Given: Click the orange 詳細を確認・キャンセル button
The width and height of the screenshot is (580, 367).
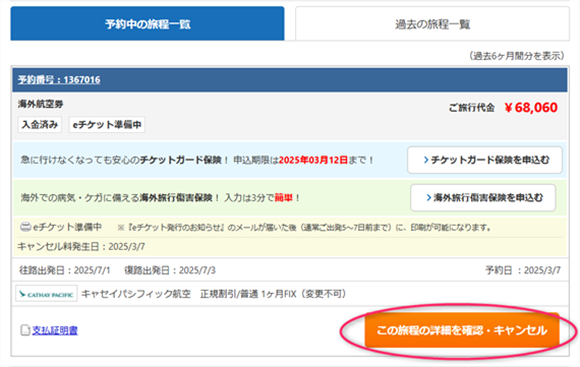Looking at the screenshot, I should point(462,330).
